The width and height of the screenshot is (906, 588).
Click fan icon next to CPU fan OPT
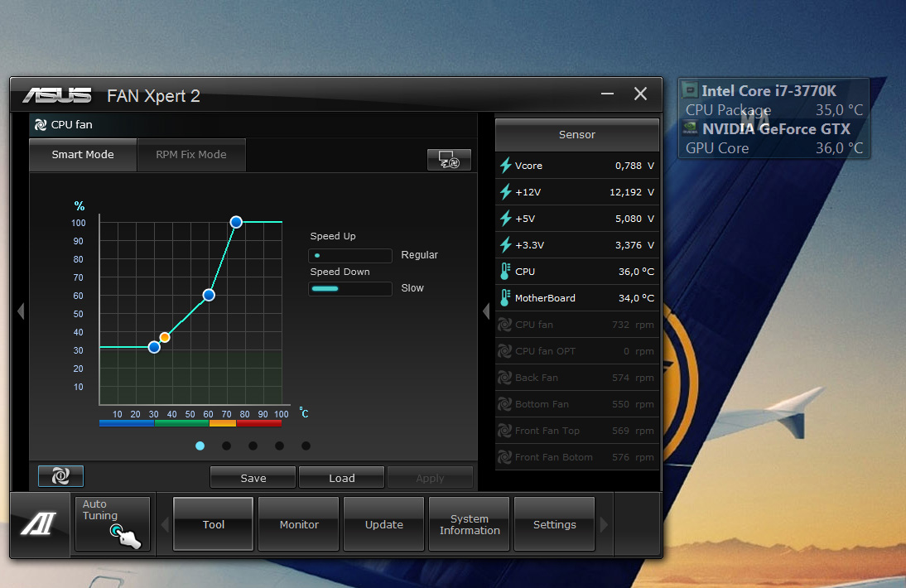pos(504,351)
